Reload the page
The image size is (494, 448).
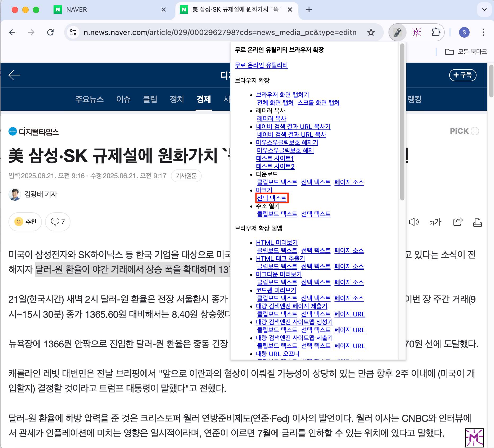50,32
